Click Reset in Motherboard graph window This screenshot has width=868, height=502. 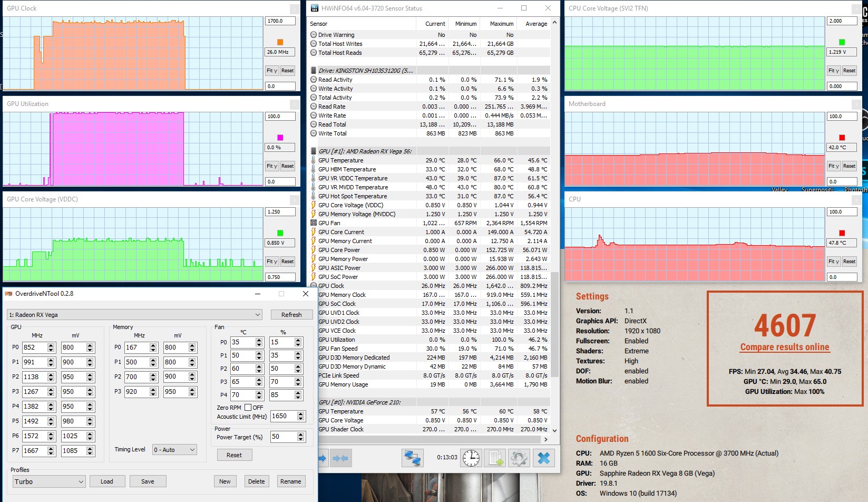click(849, 166)
